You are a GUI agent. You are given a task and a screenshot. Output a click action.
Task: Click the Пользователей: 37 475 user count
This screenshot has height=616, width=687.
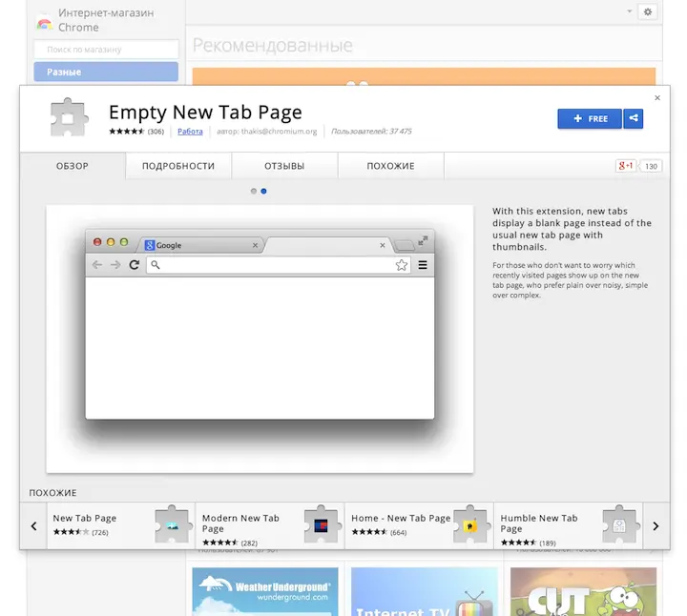pyautogui.click(x=371, y=132)
